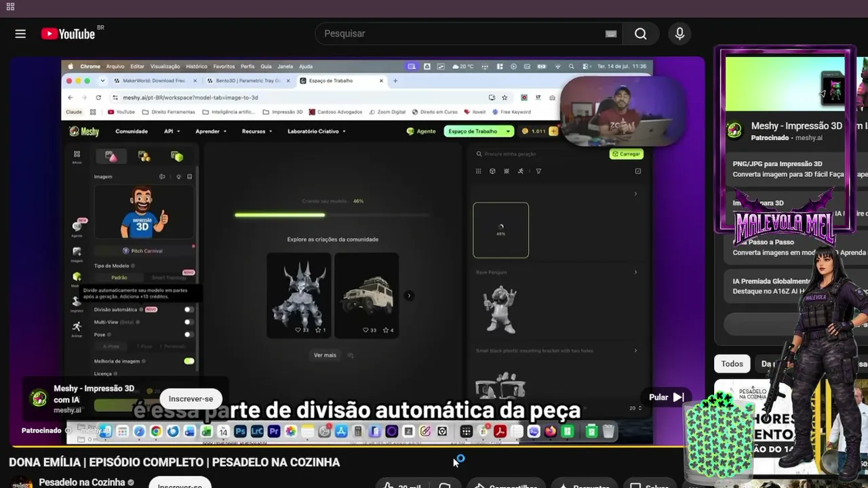The image size is (868, 488).
Task: Open Premiere Pro from the video's dock
Action: [274, 432]
